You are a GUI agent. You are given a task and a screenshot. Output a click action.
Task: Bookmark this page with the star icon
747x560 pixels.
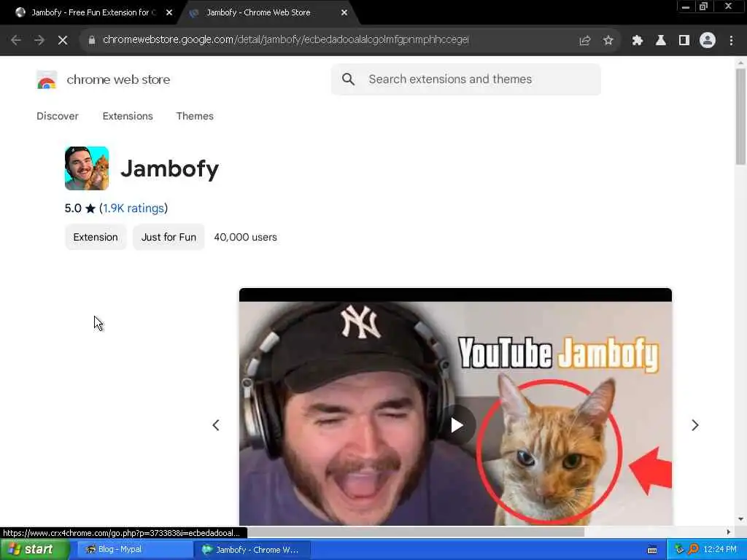[x=608, y=41]
